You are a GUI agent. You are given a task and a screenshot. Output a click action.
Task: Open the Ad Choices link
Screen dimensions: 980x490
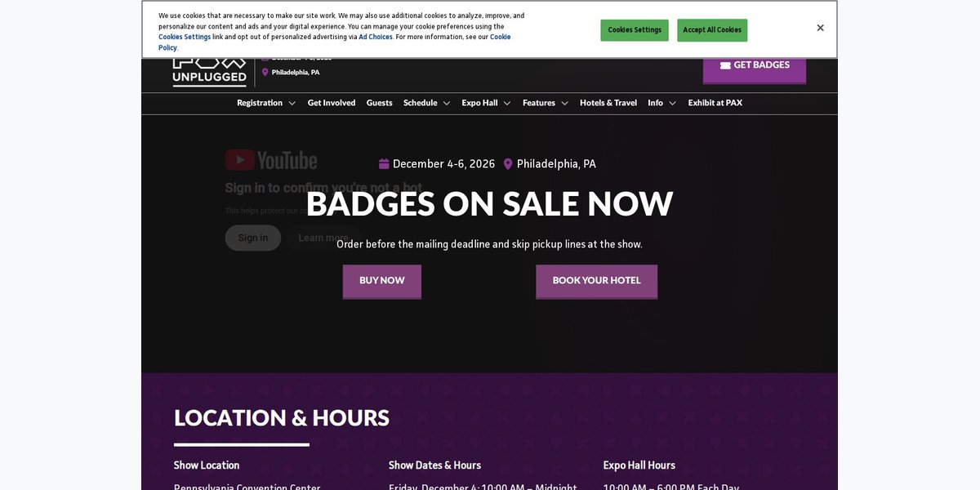click(x=376, y=37)
